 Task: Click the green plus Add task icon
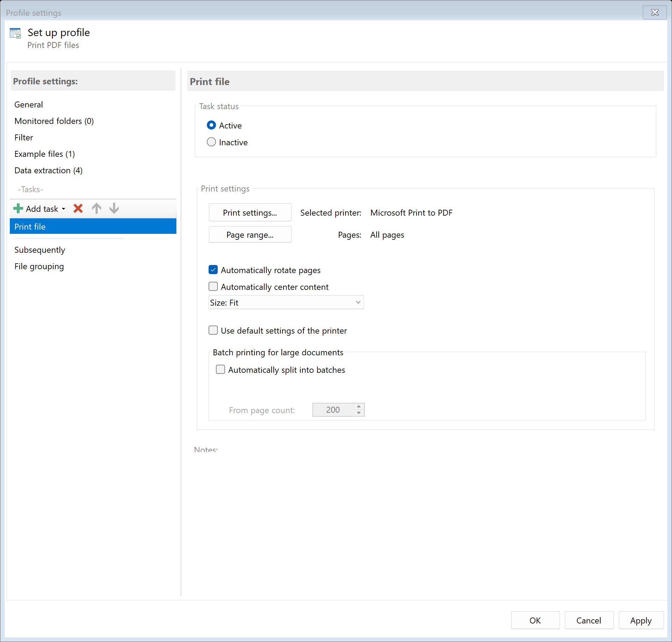(x=18, y=209)
